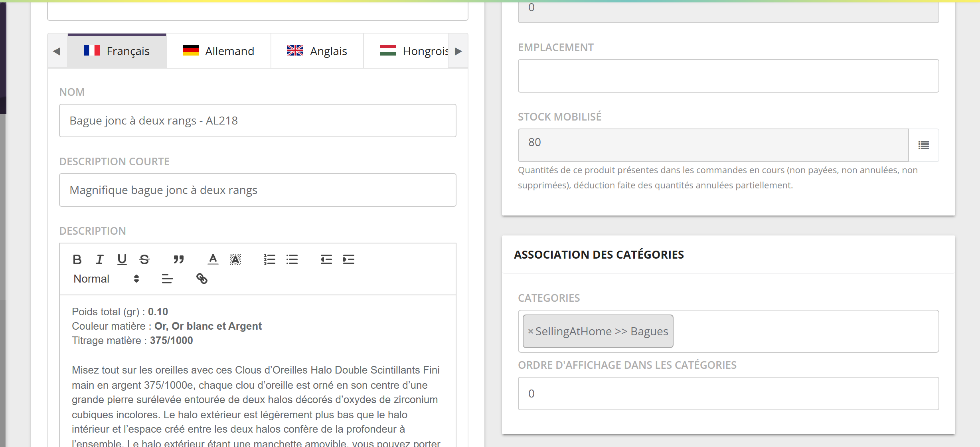Insert a blockquote
The width and height of the screenshot is (980, 447).
(178, 259)
